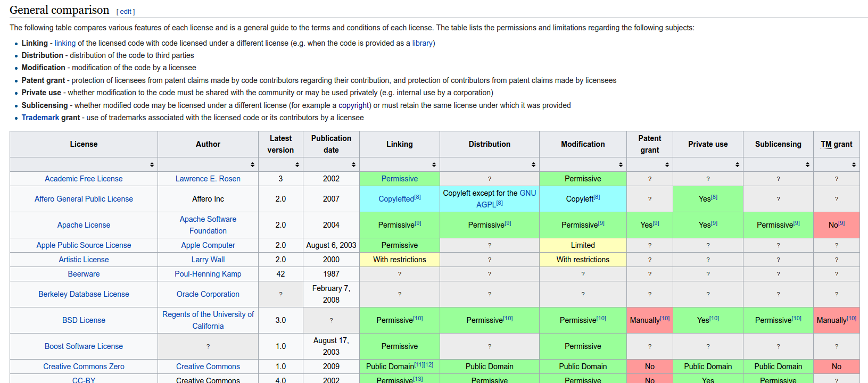868x383 pixels.
Task: Open Beerware license article
Action: pos(84,274)
